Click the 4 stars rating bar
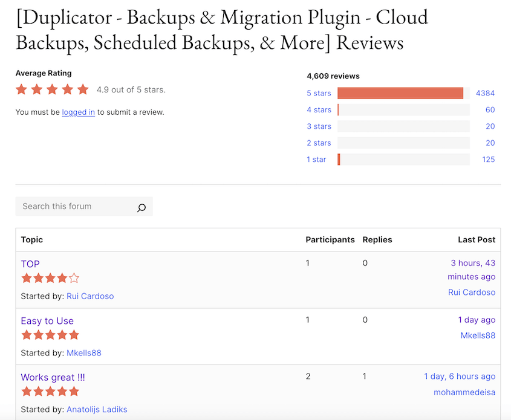The width and height of the screenshot is (511, 420). 403,110
